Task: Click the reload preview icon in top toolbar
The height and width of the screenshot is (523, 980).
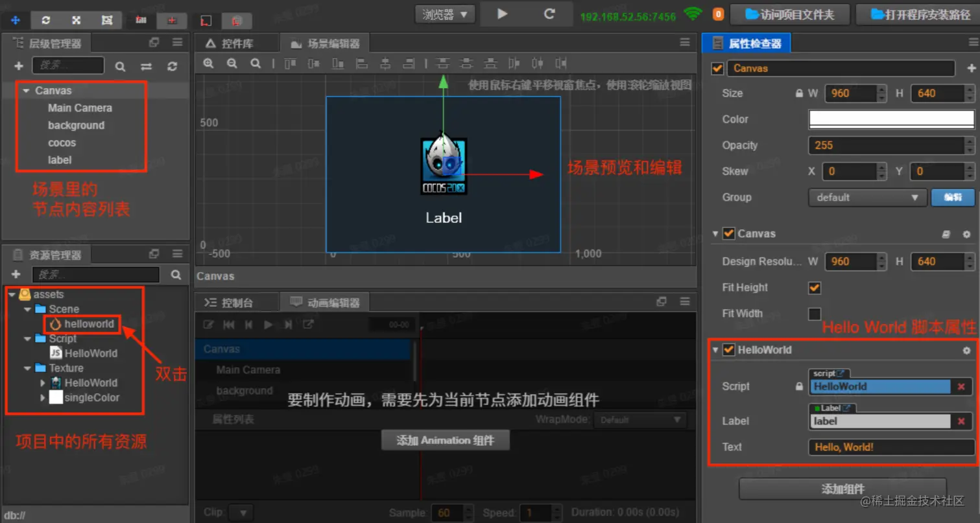Action: point(549,14)
